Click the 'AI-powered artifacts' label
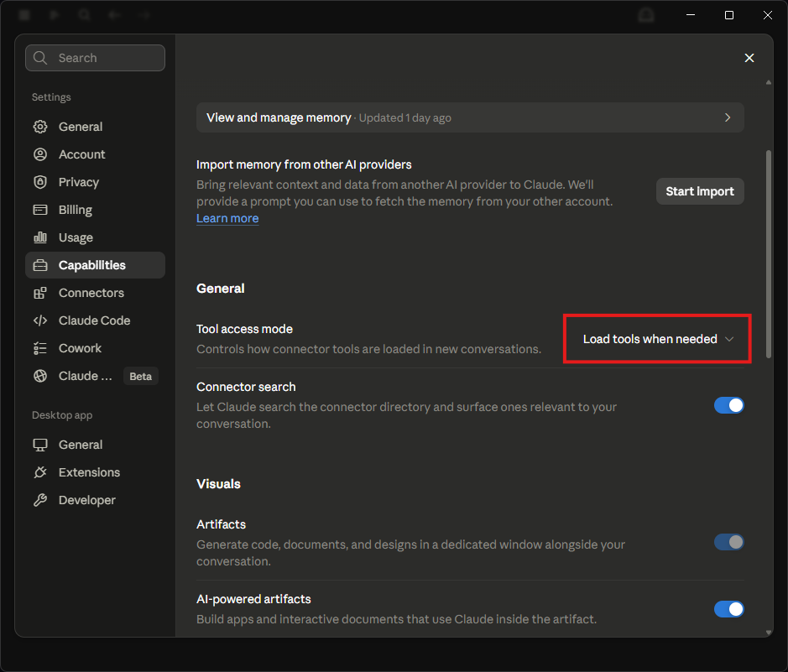788x672 pixels. click(x=253, y=599)
